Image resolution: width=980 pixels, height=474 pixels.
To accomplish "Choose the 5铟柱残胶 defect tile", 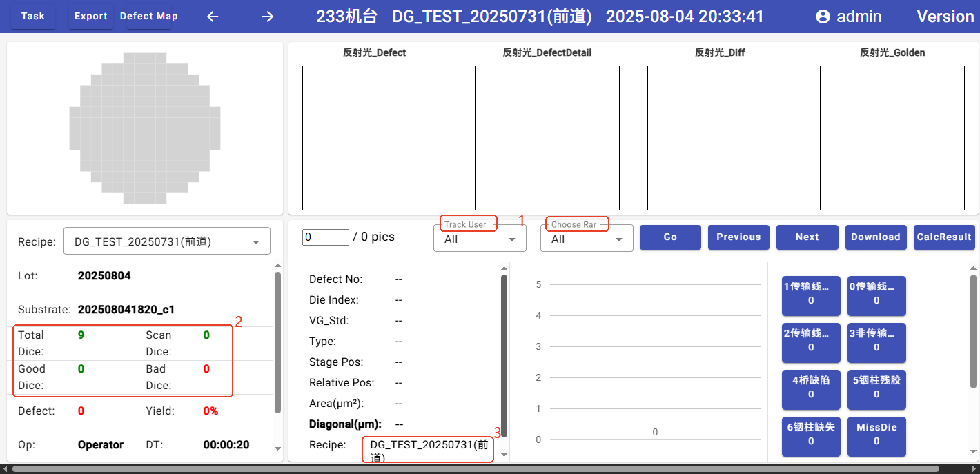I will click(x=876, y=387).
